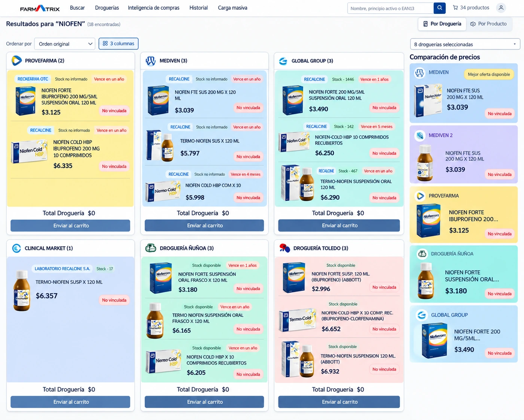
Task: Click Global Group logo in comparison panel
Action: point(422,315)
